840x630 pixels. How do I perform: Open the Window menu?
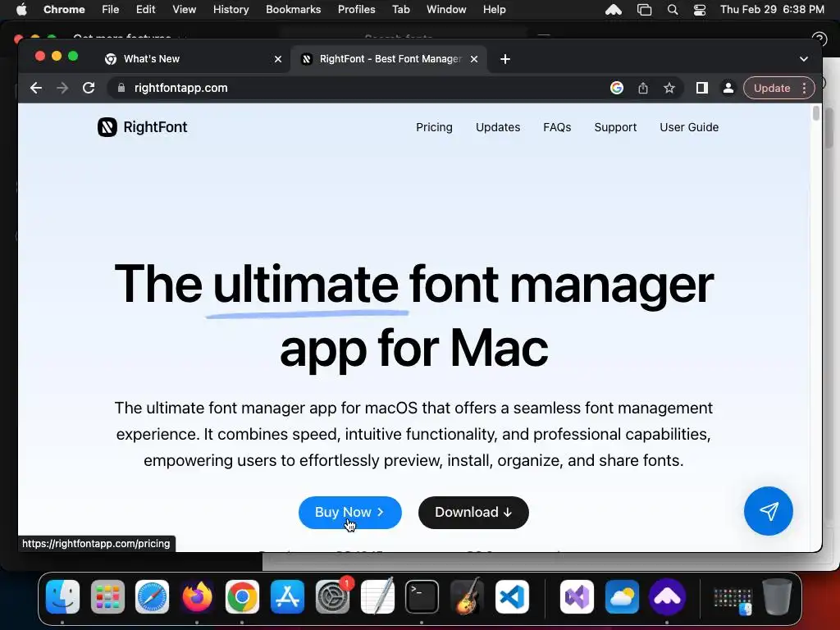[446, 10]
